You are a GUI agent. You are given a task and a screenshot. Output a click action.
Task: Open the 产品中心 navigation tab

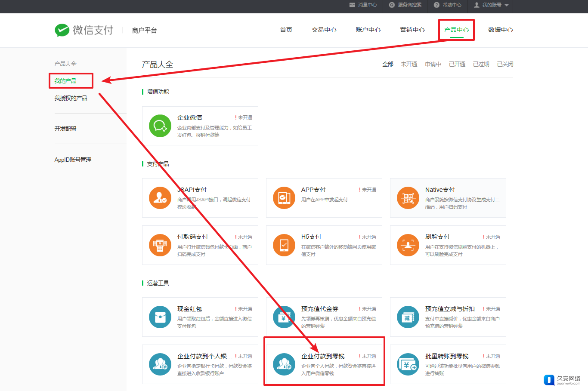pyautogui.click(x=457, y=30)
